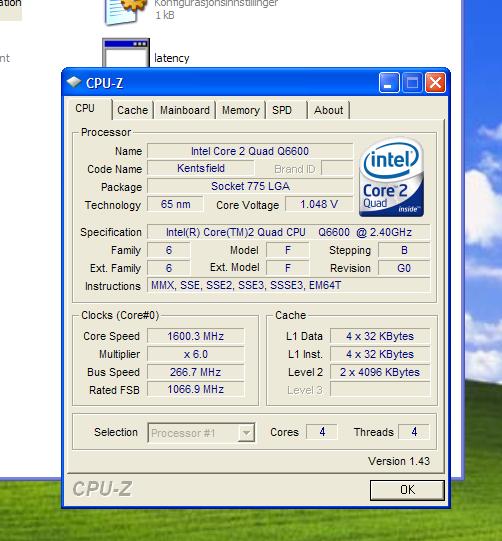Click the L1 Data value 4 x 32 KBytes

(x=380, y=336)
